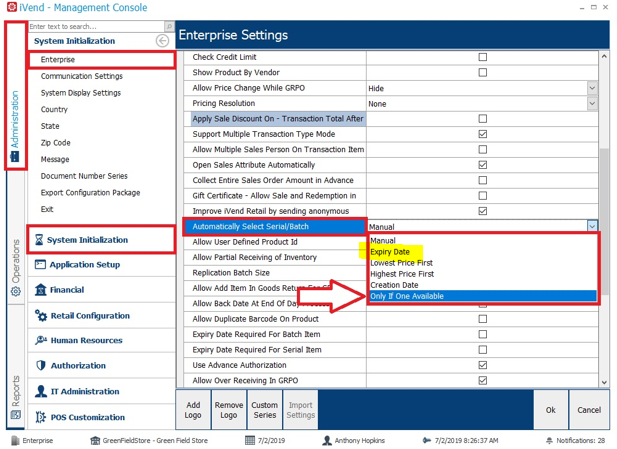Click the back arrow beside System Initialization header
The image size is (617, 449).
click(x=162, y=41)
